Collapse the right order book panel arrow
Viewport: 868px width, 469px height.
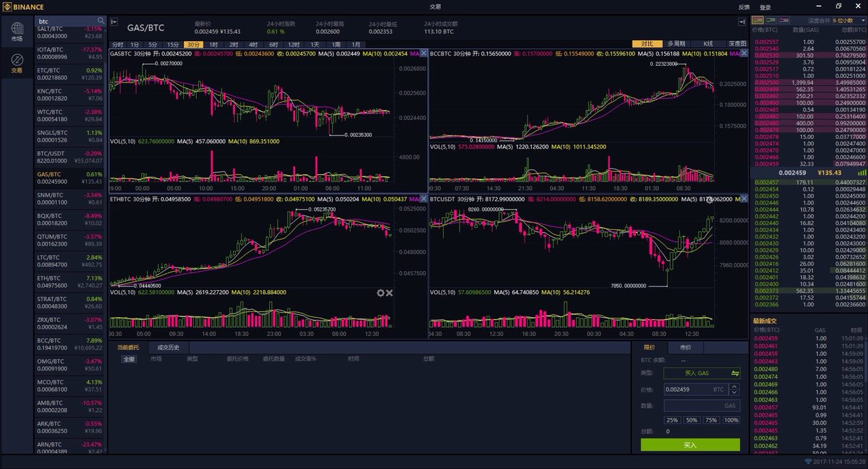pyautogui.click(x=742, y=22)
